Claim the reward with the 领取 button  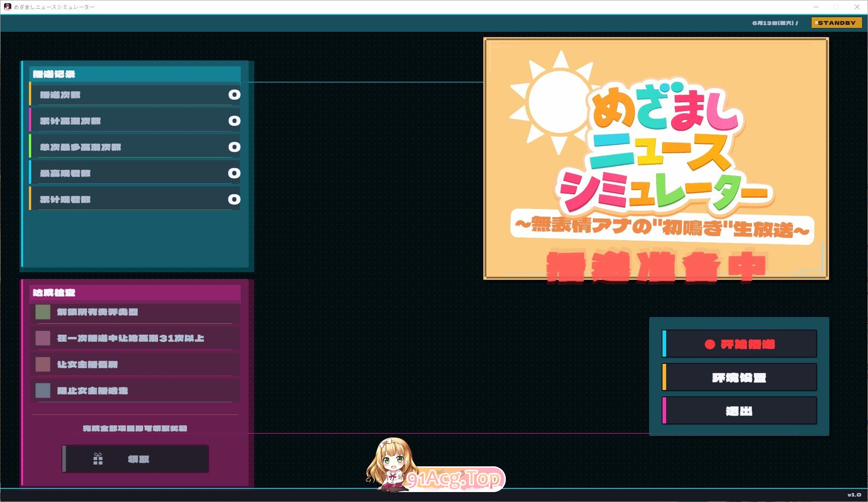tap(135, 459)
